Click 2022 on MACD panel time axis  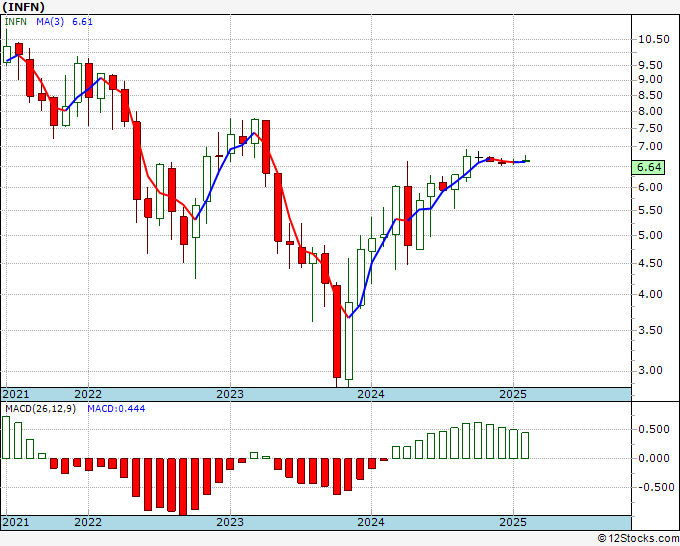coord(88,522)
